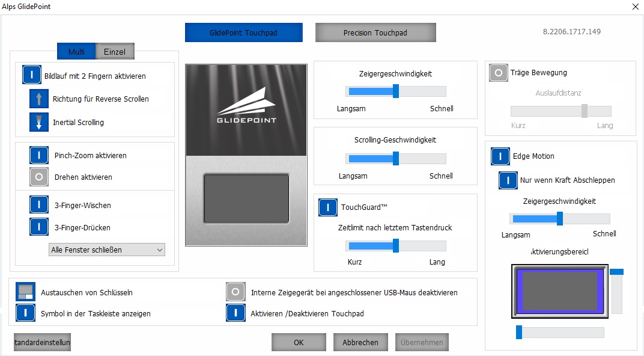644x356 pixels.
Task: Click the Abbrechen button
Action: click(x=360, y=342)
